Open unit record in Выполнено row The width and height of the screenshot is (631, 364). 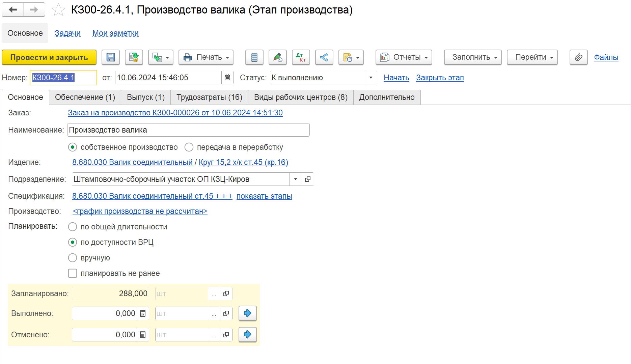pos(226,313)
